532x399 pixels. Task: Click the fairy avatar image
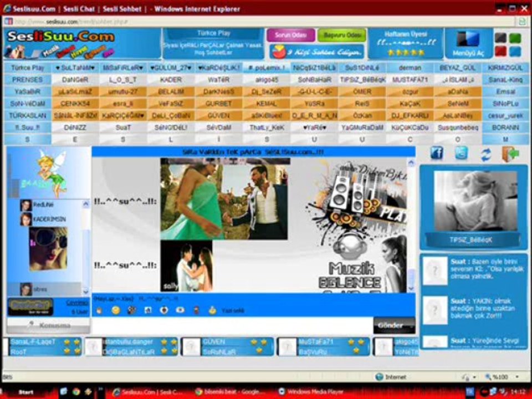52,173
